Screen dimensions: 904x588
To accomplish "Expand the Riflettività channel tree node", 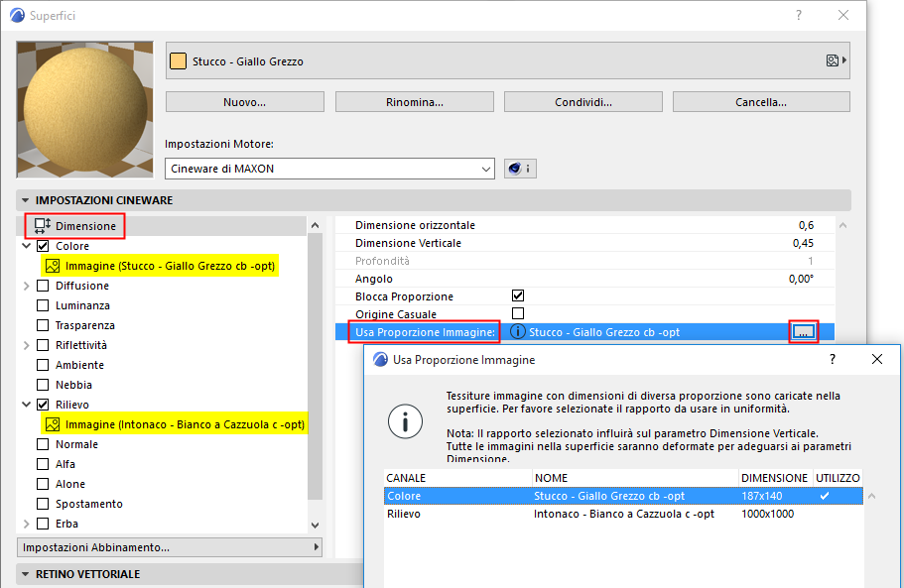I will (26, 345).
